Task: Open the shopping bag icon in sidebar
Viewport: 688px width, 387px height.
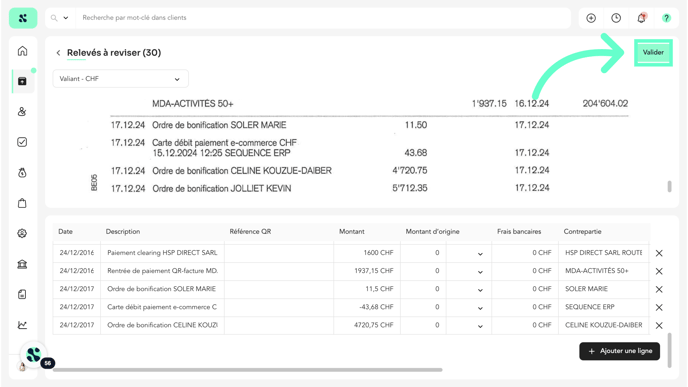Action: tap(22, 203)
